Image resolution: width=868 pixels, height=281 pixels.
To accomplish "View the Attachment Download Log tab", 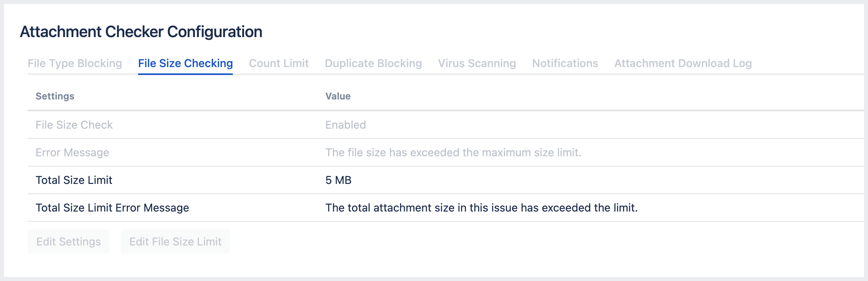I will point(683,64).
